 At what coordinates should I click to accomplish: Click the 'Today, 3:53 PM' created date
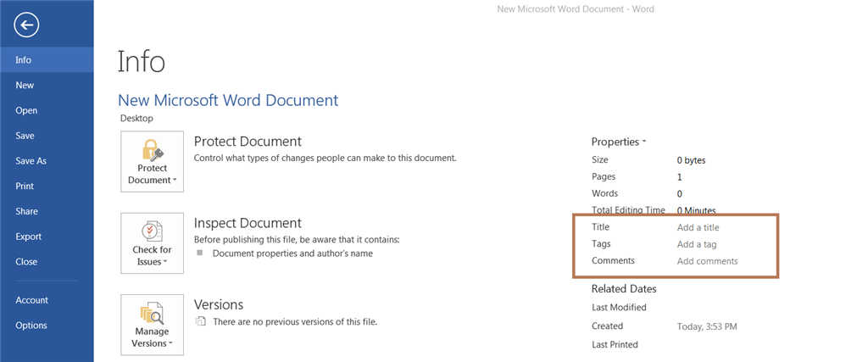point(707,326)
